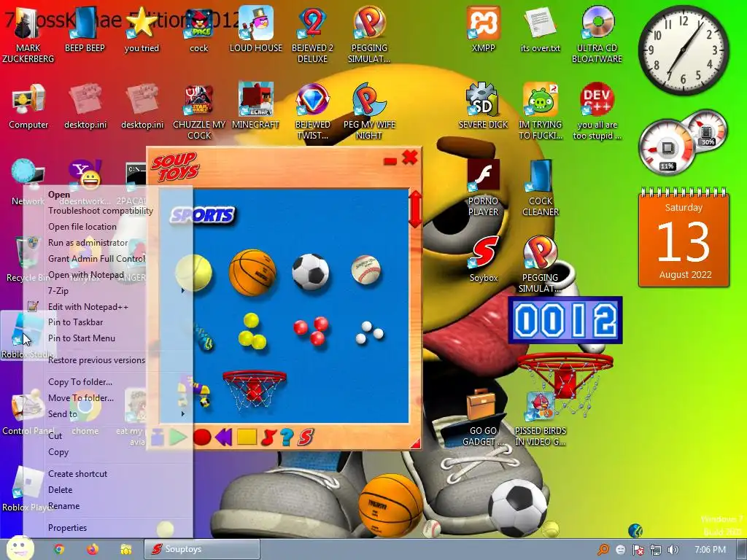Click the calendar gadget showing 13 August
This screenshot has width=747, height=560.
click(684, 238)
